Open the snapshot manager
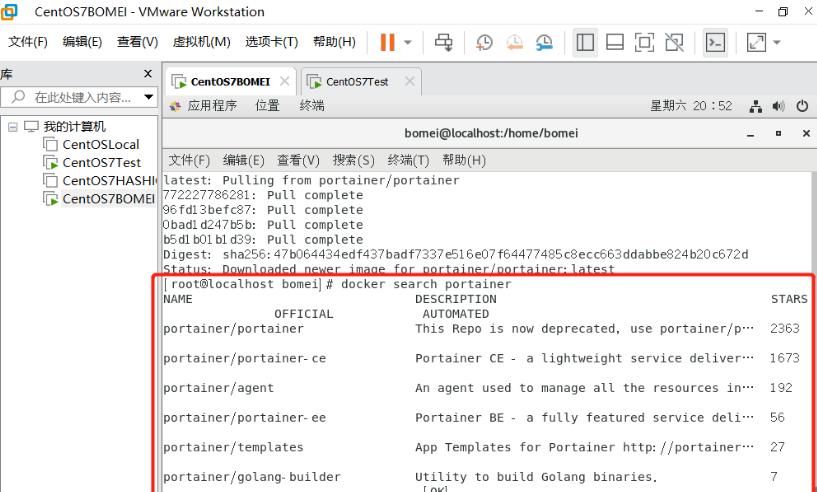 pyautogui.click(x=544, y=42)
